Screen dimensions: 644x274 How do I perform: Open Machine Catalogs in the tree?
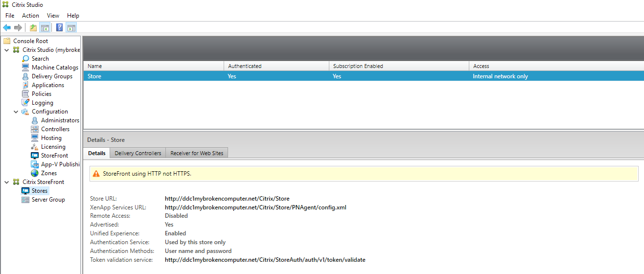tap(54, 68)
